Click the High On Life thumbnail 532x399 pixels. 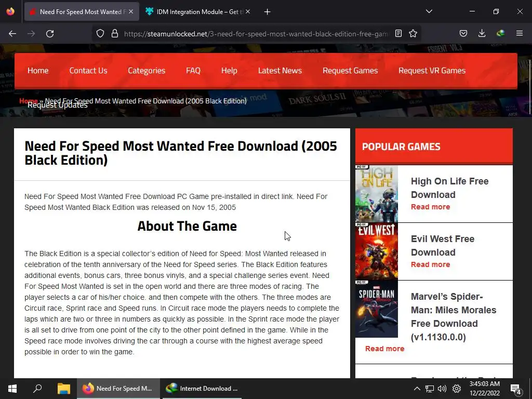pos(376,194)
